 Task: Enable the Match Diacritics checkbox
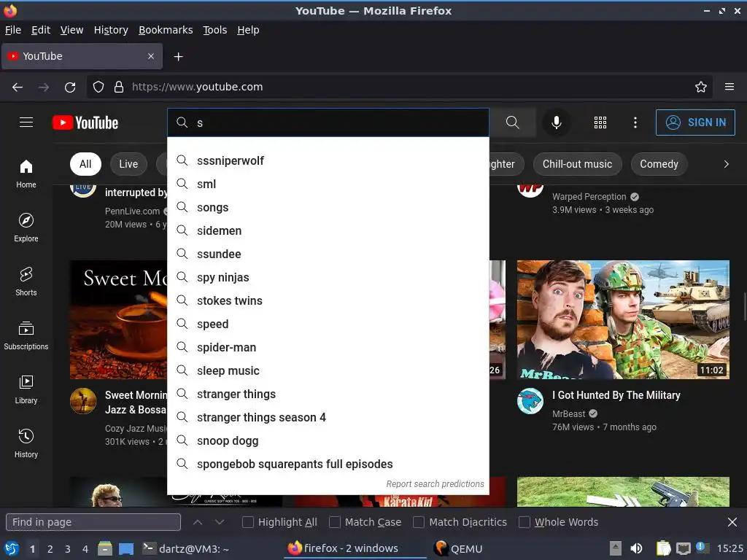click(x=419, y=522)
